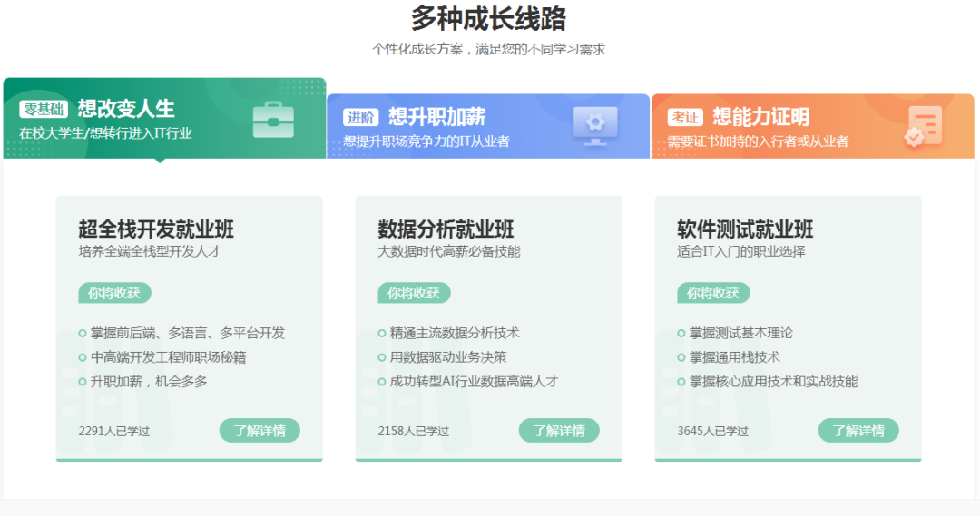
Task: Select the 零基础 想改变人生 tab
Action: [x=164, y=118]
